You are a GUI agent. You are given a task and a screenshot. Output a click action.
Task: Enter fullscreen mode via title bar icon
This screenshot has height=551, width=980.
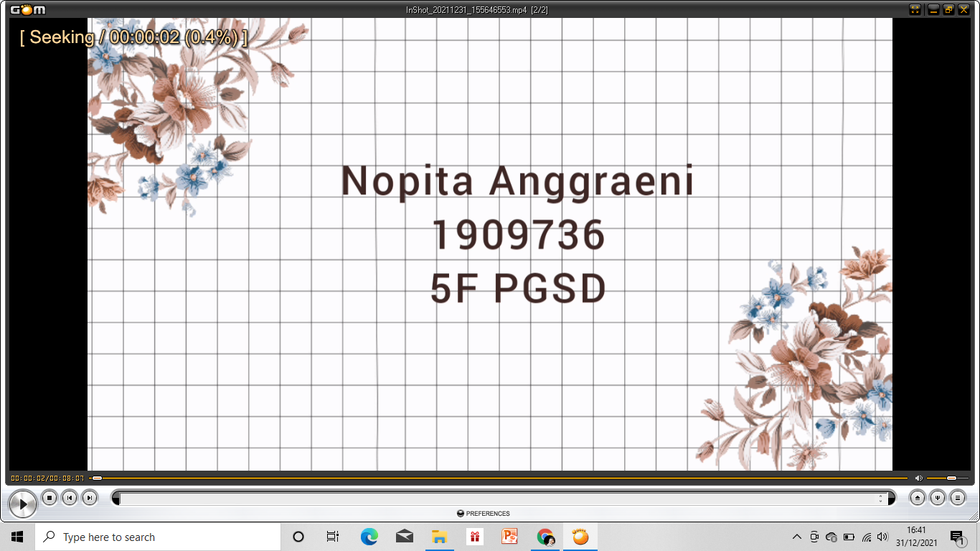click(x=915, y=9)
